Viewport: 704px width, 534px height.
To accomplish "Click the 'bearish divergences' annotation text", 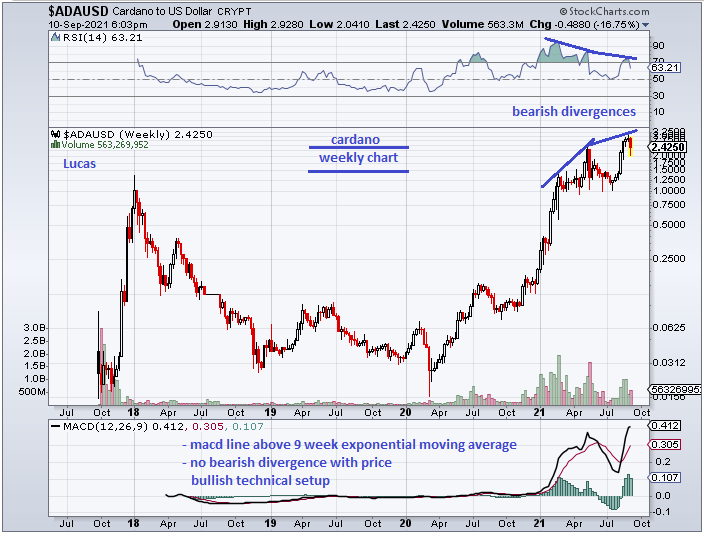I will point(574,111).
